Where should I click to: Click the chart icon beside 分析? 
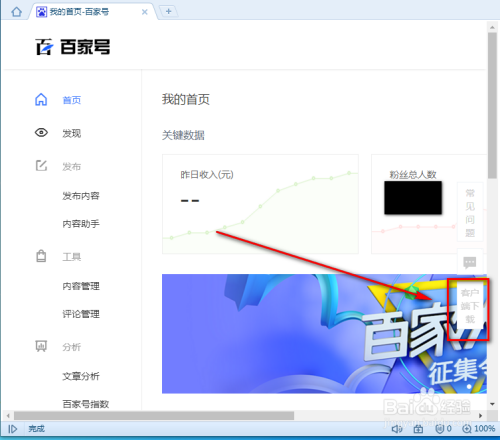(41, 346)
